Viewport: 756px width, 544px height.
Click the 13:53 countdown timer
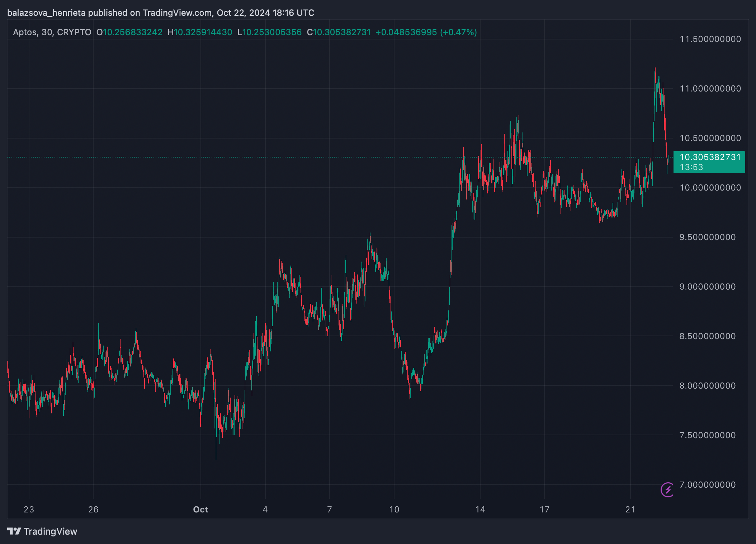[x=691, y=167]
